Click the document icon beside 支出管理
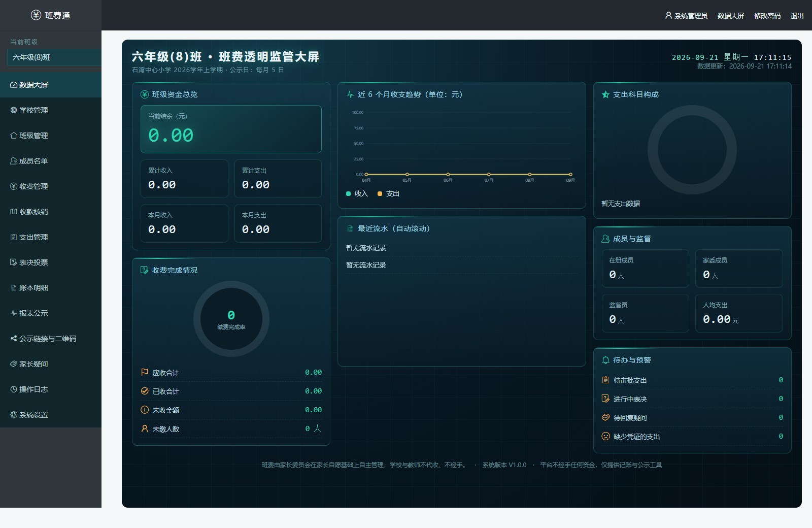Viewport: 812px width, 528px height. click(14, 237)
